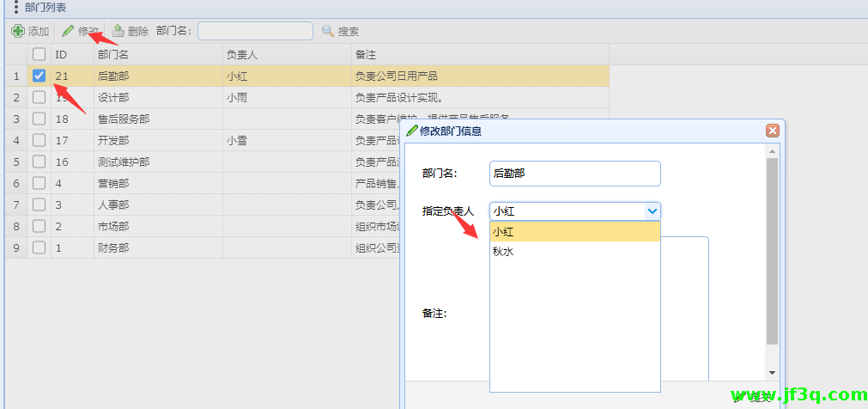
Task: Check the checkbox for 开发部 row
Action: 39,140
